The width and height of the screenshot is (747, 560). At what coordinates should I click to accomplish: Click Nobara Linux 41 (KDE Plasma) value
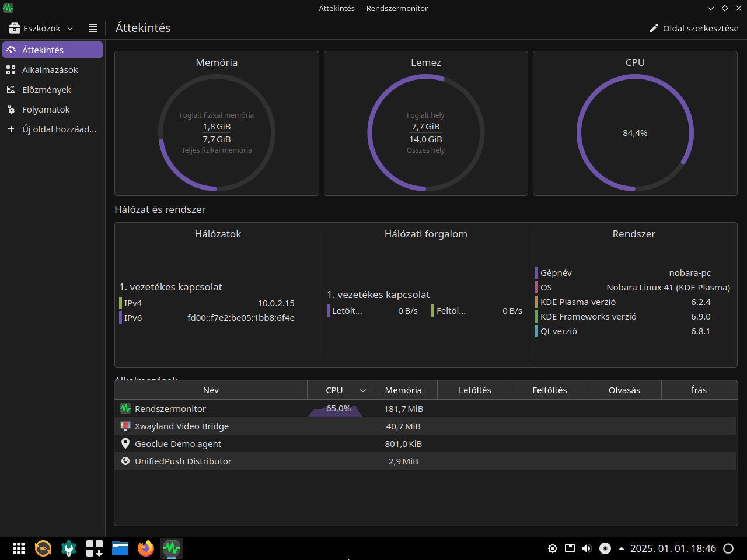point(668,288)
